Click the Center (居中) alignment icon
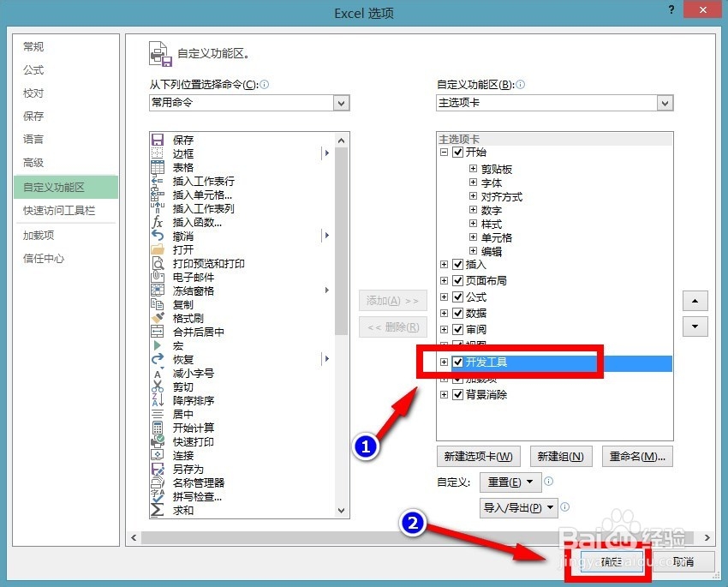The width and height of the screenshot is (728, 587). (x=158, y=414)
